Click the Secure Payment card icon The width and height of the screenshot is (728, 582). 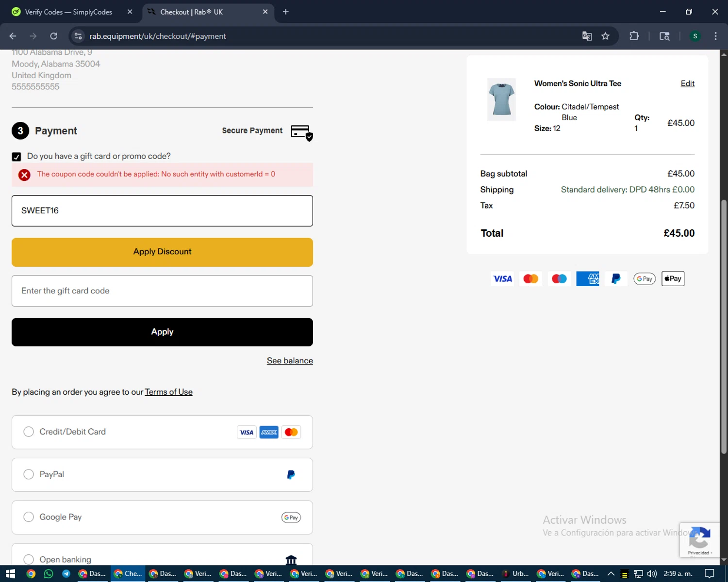(302, 133)
